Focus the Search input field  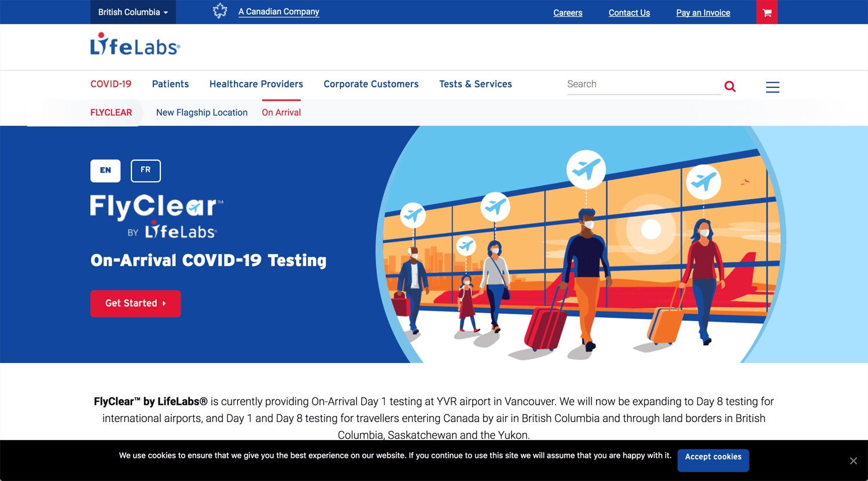point(643,84)
